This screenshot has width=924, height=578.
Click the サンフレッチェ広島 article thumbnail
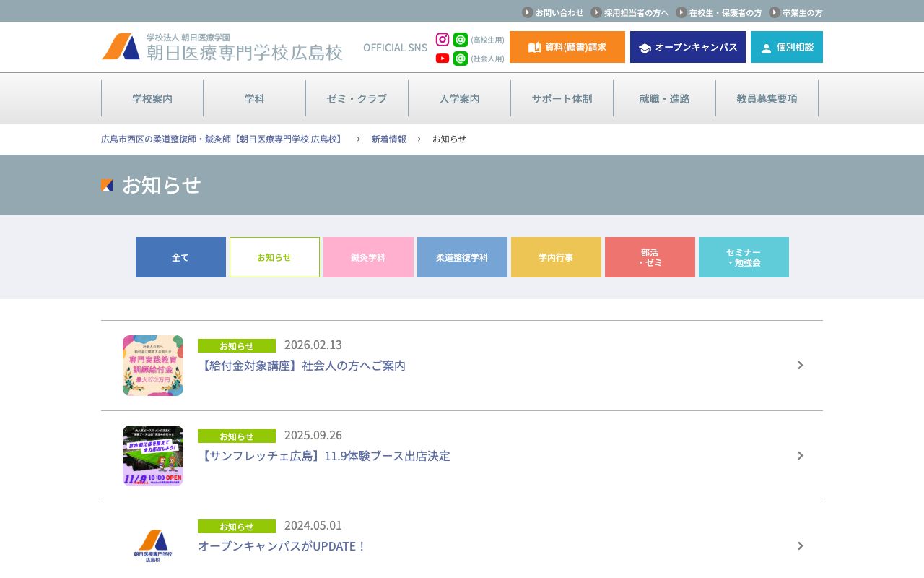(x=152, y=455)
